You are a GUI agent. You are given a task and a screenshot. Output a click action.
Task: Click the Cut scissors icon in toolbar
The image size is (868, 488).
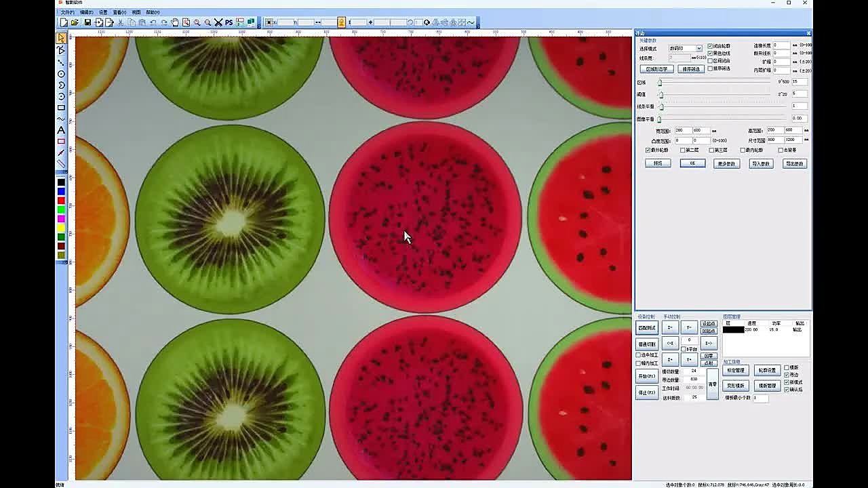[120, 22]
